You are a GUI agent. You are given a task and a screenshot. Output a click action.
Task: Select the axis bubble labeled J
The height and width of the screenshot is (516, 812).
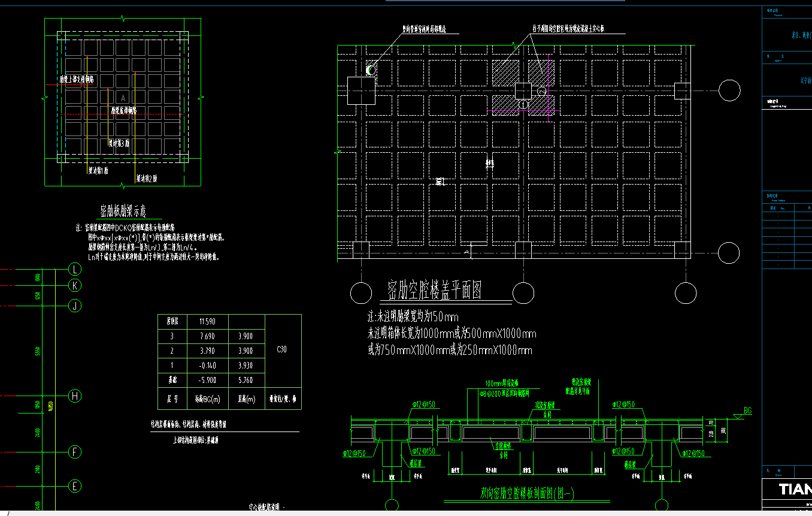tap(75, 306)
